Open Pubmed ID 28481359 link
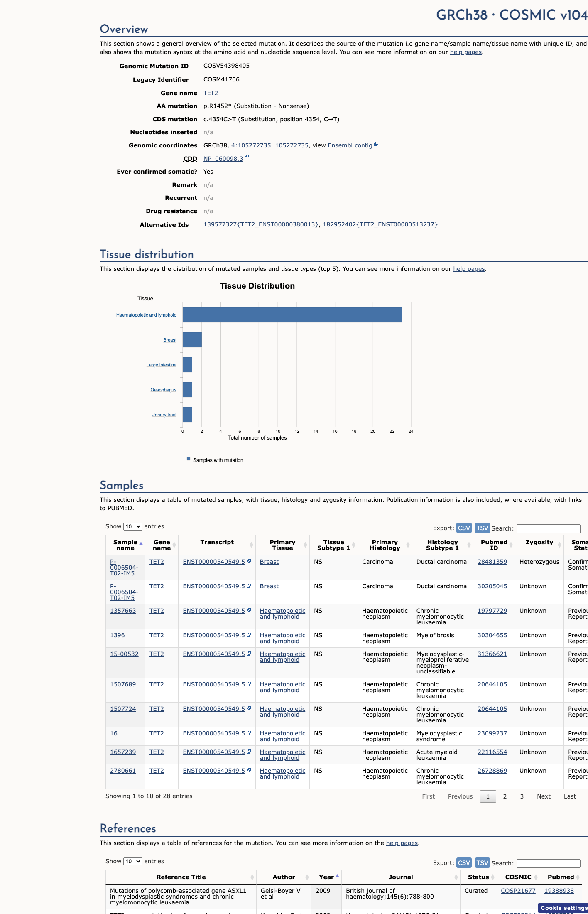Screen dimensions: 588x914 point(492,562)
